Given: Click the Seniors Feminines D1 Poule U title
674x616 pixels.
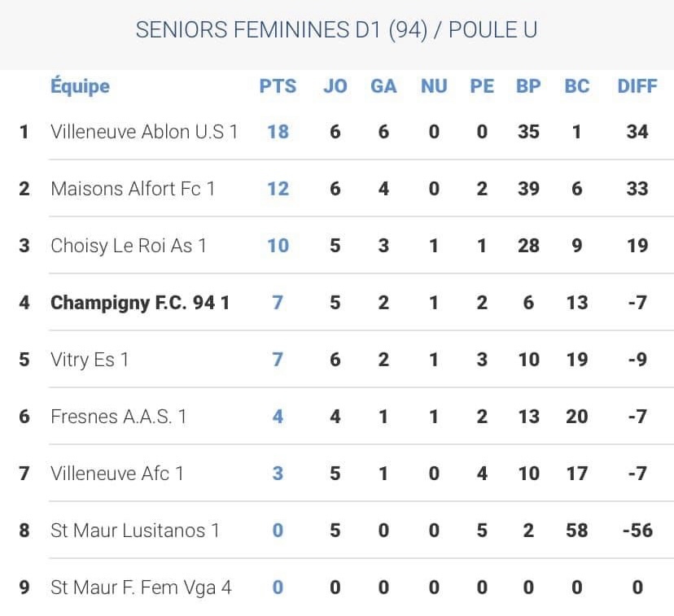Looking at the screenshot, I should [336, 30].
